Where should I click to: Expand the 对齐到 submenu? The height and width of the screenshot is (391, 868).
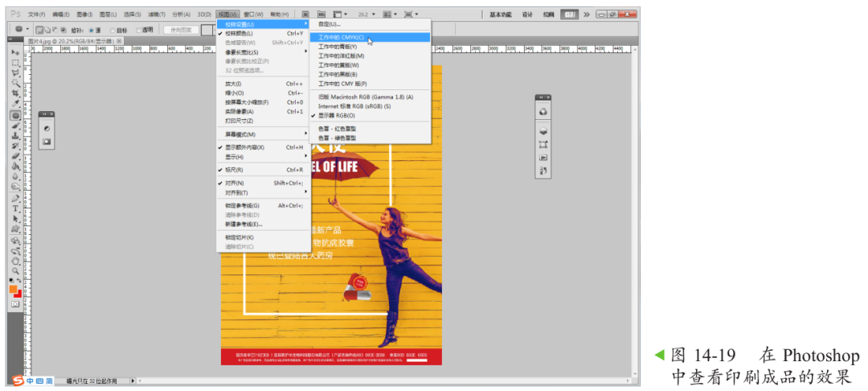(x=263, y=192)
